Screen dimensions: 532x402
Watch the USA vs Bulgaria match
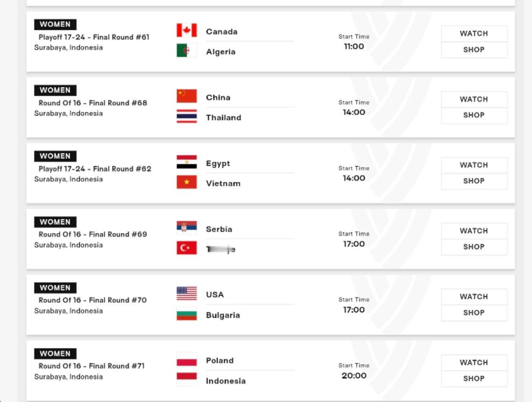tap(474, 296)
